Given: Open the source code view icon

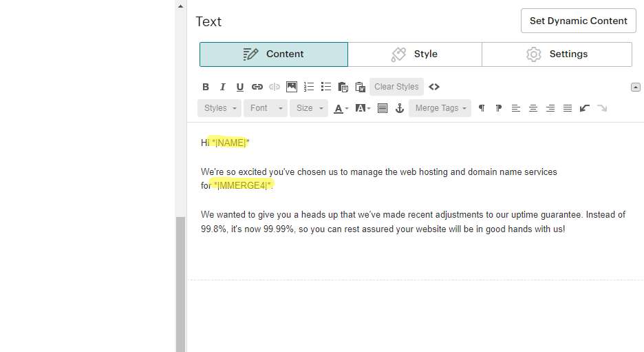Looking at the screenshot, I should click(434, 87).
